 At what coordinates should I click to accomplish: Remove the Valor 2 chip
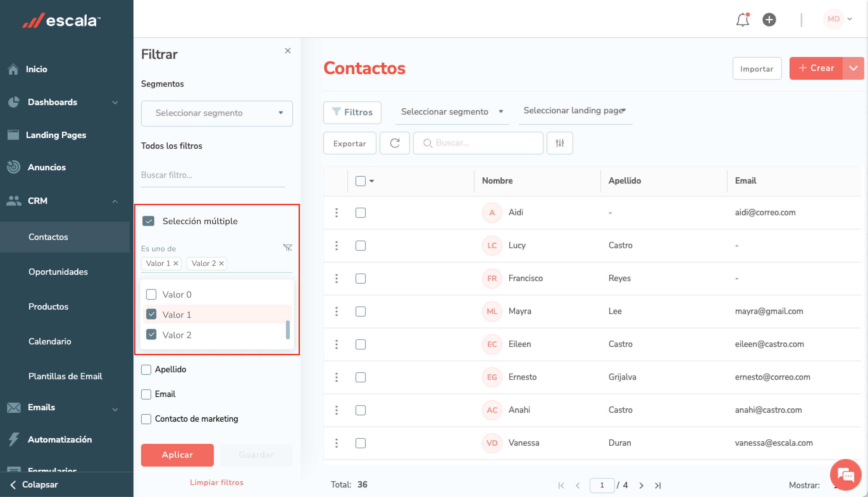tap(221, 263)
